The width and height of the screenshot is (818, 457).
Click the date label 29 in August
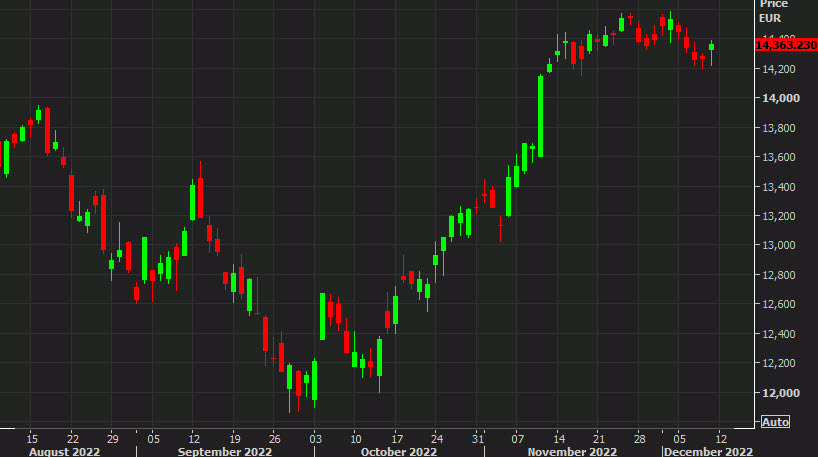point(113,439)
